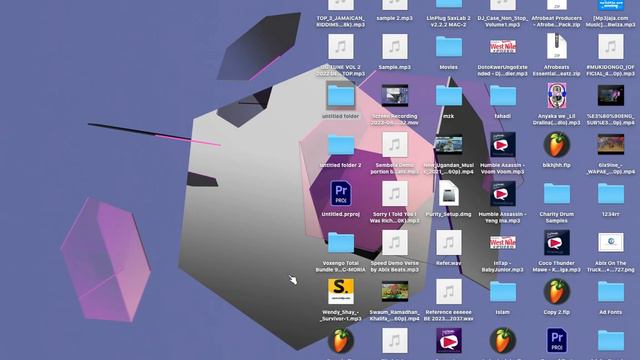This screenshot has height=360, width=640.
Task: Select InTap - BabyJunior.mp3 file
Action: click(502, 243)
